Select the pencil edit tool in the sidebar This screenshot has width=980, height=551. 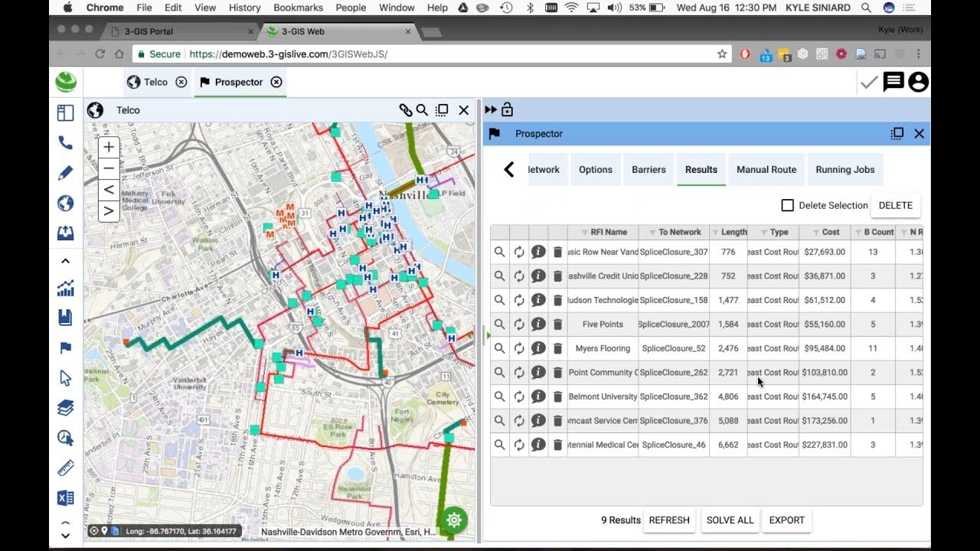coord(65,173)
